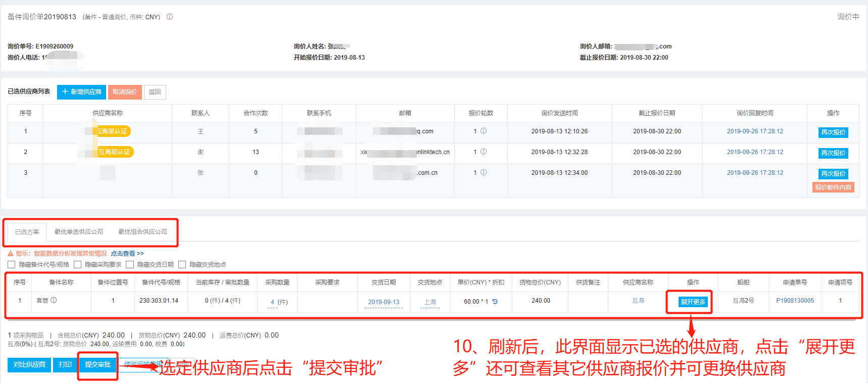Switch to the 最优组合供应公司 tab
Viewport: 868px width, 383px height.
coord(143,232)
